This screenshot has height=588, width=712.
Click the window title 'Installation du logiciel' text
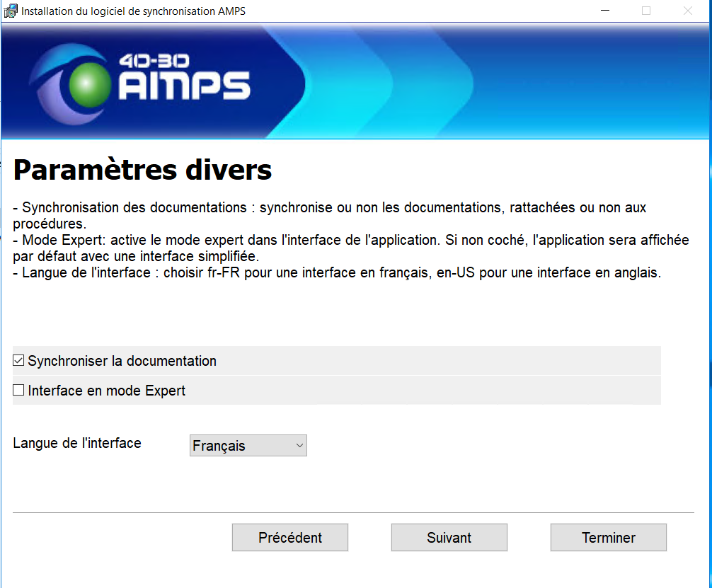click(x=133, y=11)
